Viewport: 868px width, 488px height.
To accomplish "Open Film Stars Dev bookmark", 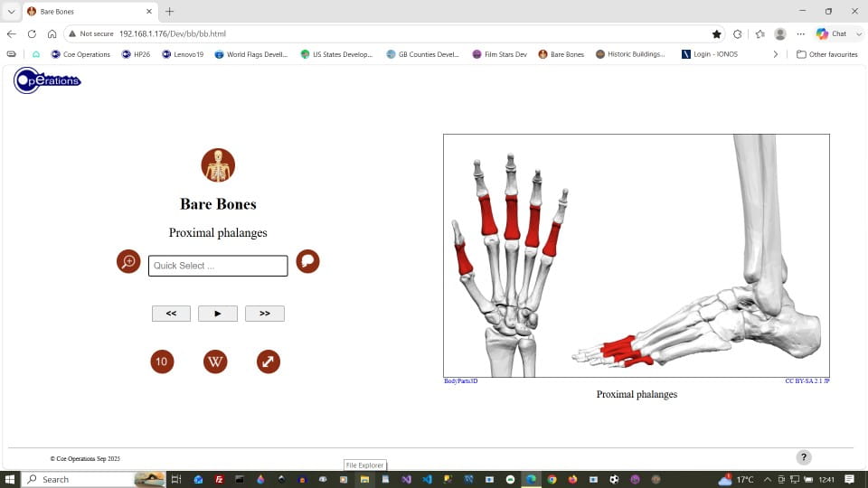I will (x=499, y=54).
